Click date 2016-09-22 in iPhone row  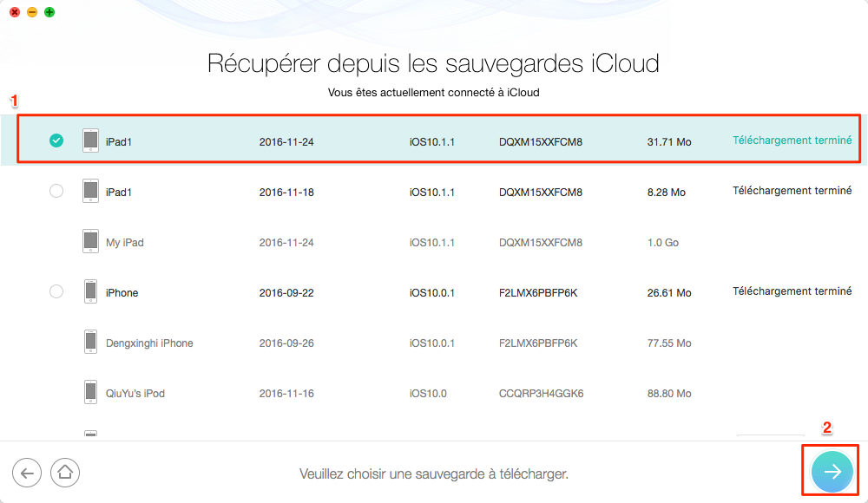tap(286, 293)
